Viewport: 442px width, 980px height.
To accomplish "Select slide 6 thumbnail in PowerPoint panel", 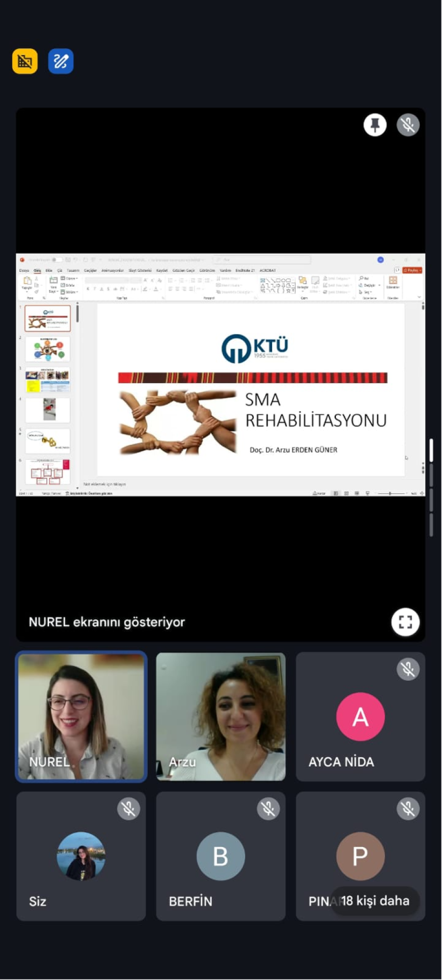I will point(48,472).
